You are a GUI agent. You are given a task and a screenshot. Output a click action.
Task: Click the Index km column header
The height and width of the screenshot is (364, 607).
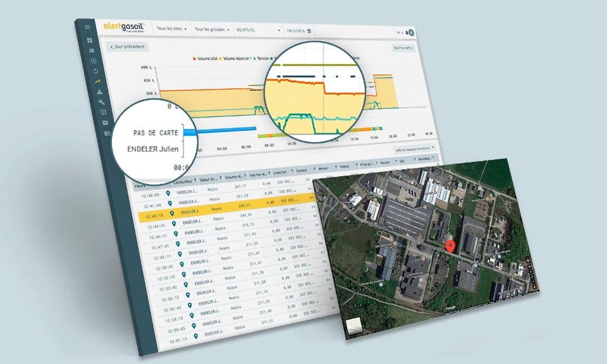[279, 173]
